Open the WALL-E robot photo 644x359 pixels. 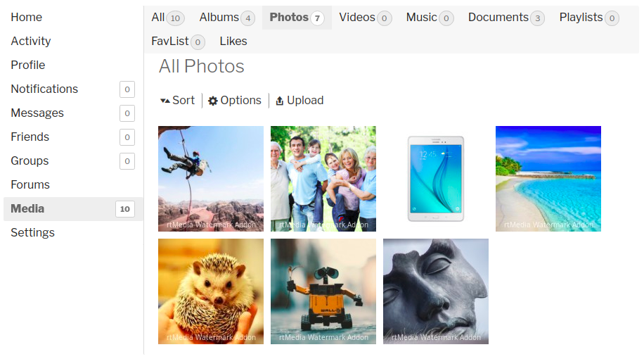[x=323, y=291]
